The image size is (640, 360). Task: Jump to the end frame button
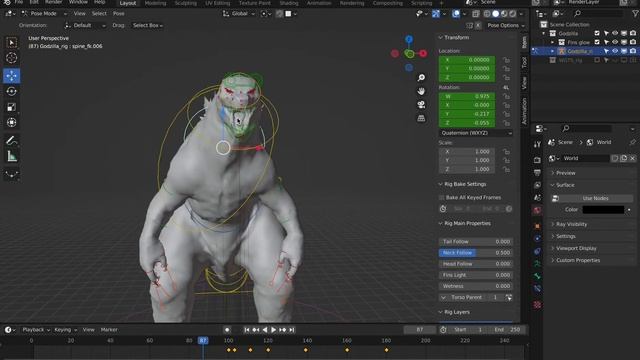(291, 330)
